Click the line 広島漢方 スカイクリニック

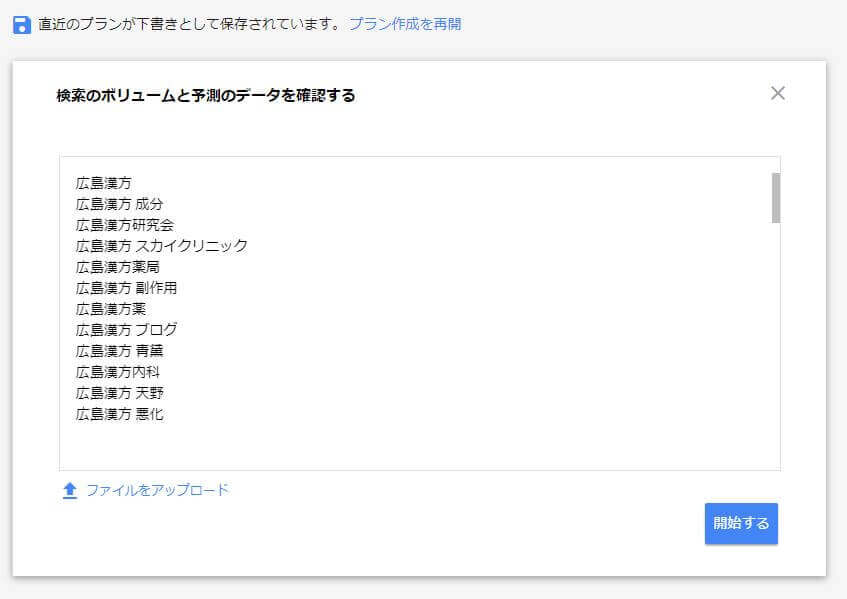tap(162, 246)
